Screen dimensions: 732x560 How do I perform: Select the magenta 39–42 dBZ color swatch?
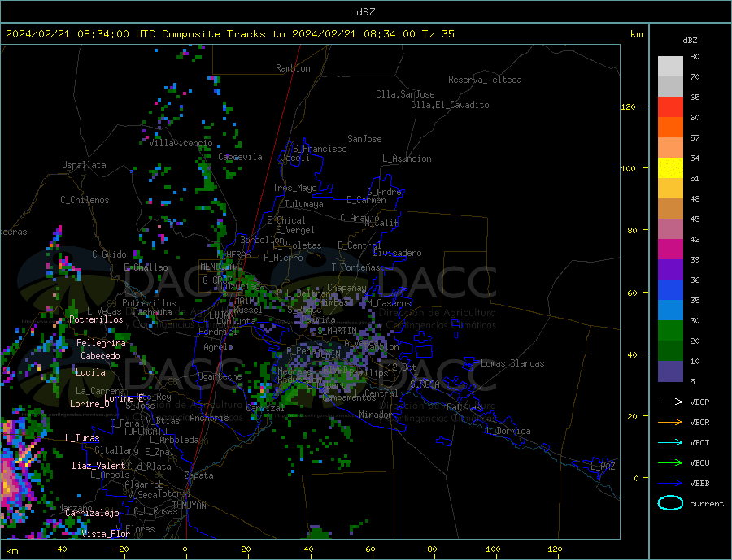[671, 250]
